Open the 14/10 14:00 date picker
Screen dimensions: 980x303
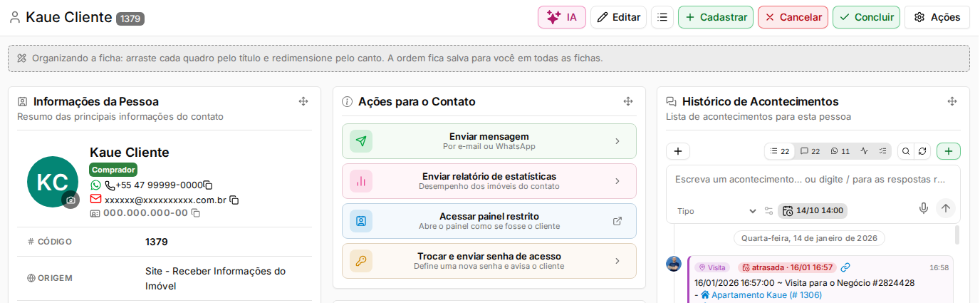[813, 211]
